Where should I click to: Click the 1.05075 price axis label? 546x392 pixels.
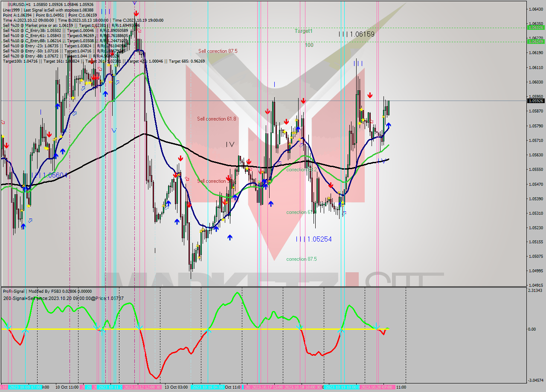536,256
